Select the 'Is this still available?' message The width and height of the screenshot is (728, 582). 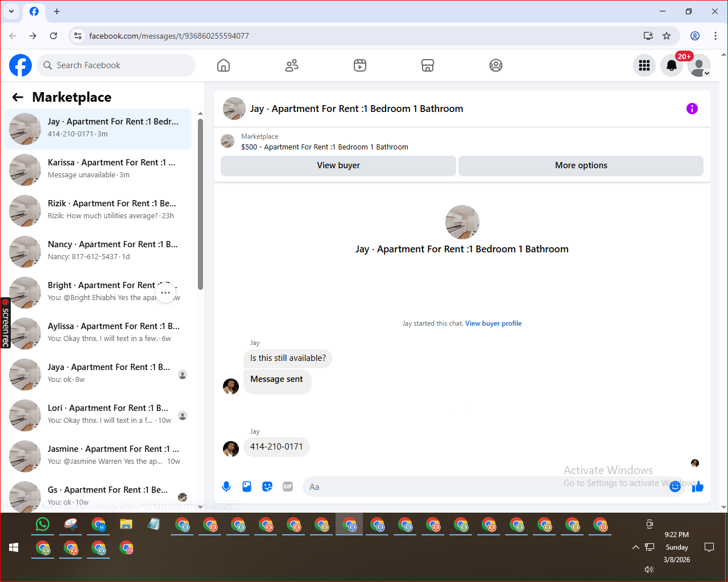pyautogui.click(x=288, y=358)
